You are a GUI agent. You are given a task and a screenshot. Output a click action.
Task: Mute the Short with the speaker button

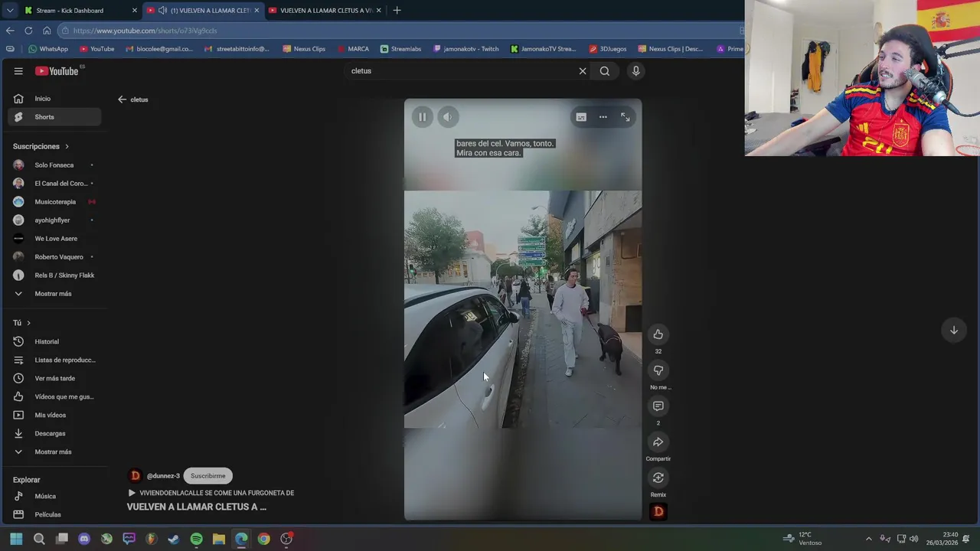pyautogui.click(x=448, y=117)
